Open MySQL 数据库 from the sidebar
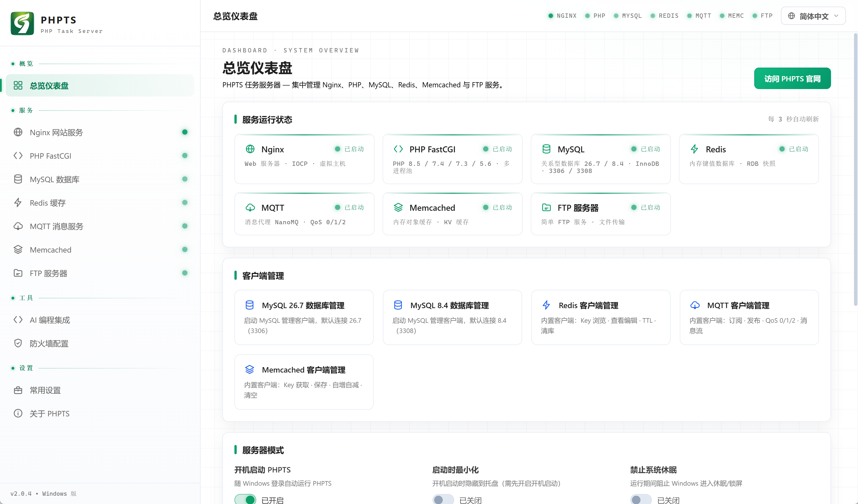 [x=100, y=179]
